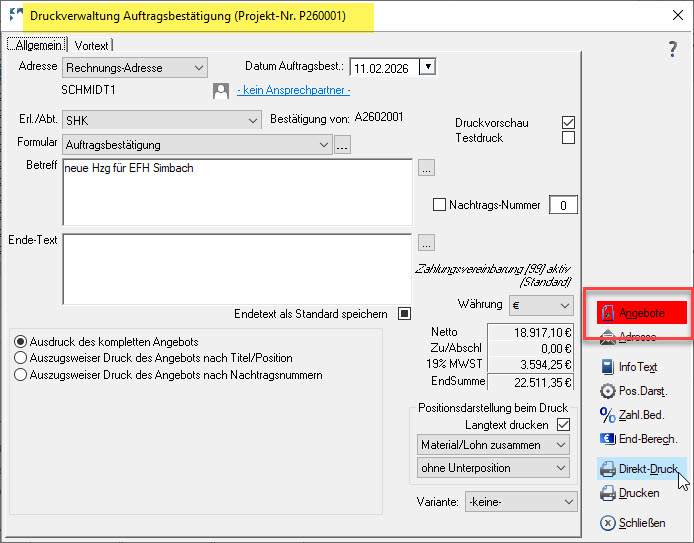The width and height of the screenshot is (694, 543).
Task: Switch to the Vortext tab
Action: click(x=91, y=45)
